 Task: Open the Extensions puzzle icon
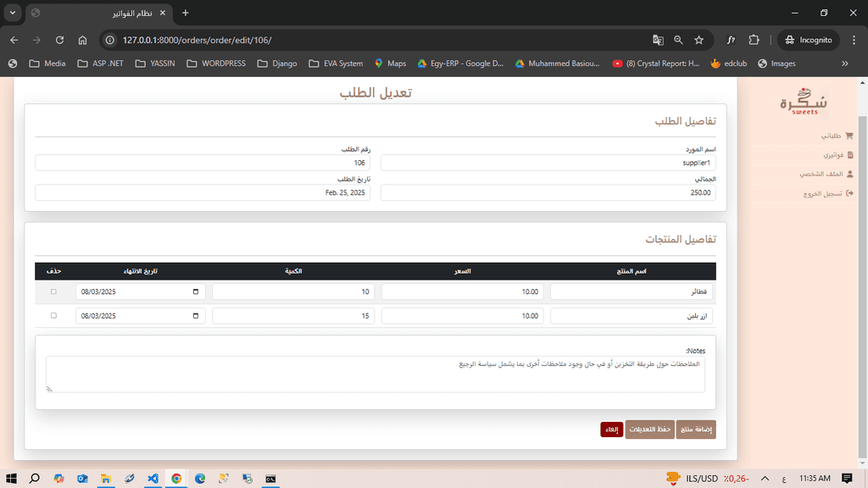pos(754,40)
